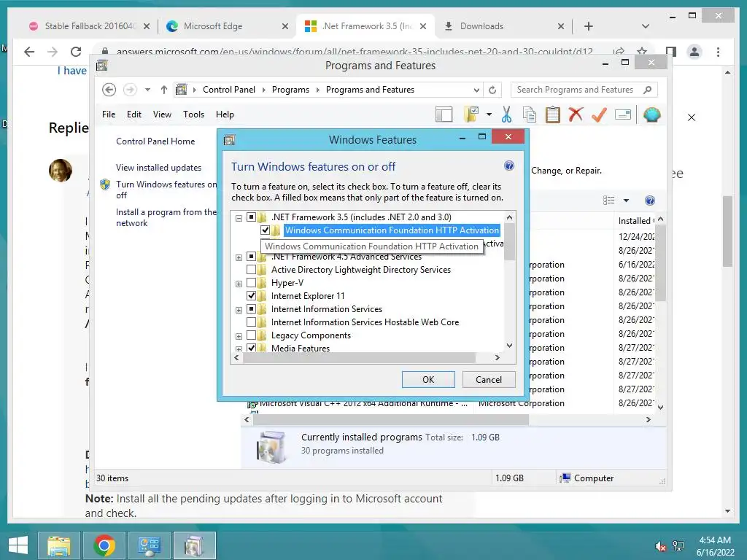The height and width of the screenshot is (560, 747).
Task: Open the view options dropdown arrow
Action: click(x=626, y=201)
